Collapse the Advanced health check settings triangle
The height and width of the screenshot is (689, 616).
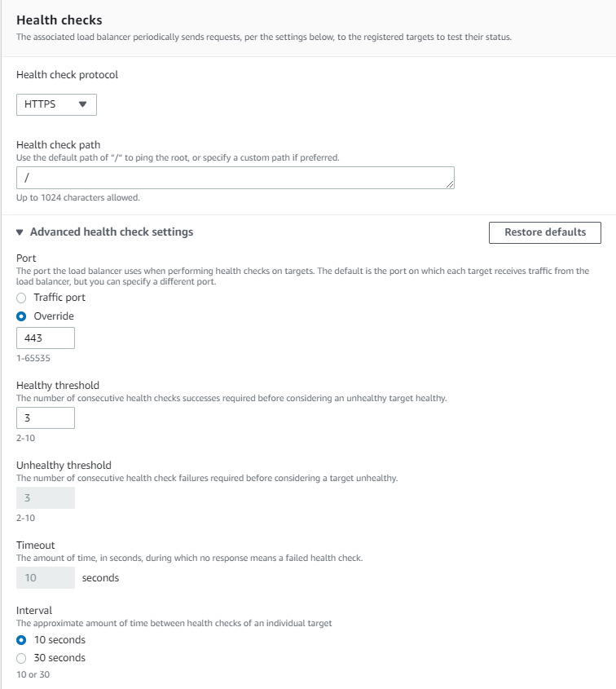pos(20,232)
